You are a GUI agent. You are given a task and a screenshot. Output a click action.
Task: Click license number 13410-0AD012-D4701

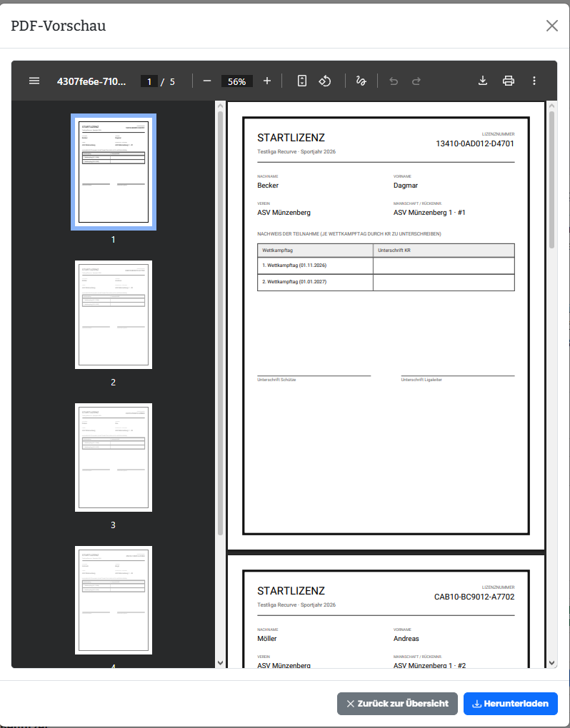475,143
